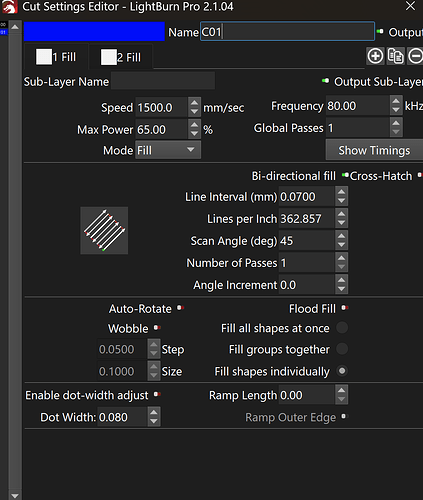
Task: Increase Scan Angle with up arrow
Action: pyautogui.click(x=341, y=236)
